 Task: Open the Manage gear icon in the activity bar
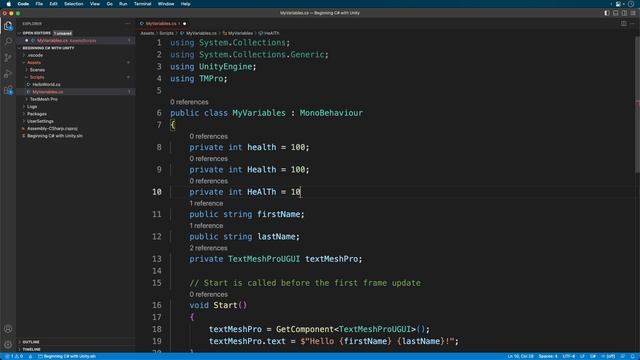click(8, 344)
